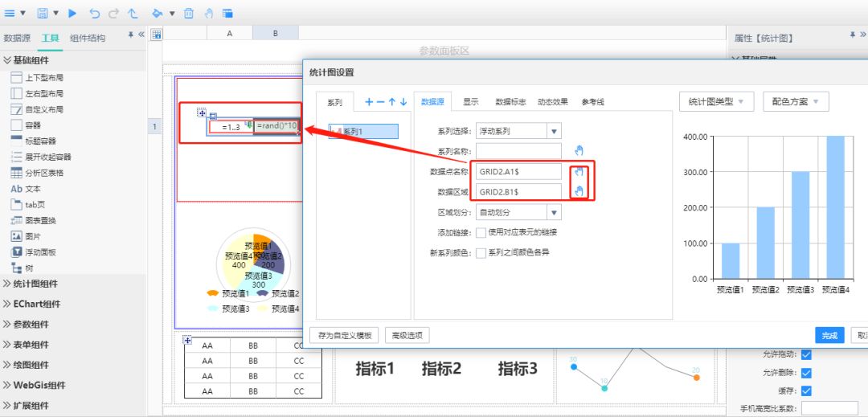Switch to the 显示 tab
This screenshot has width=868, height=417.
click(471, 102)
